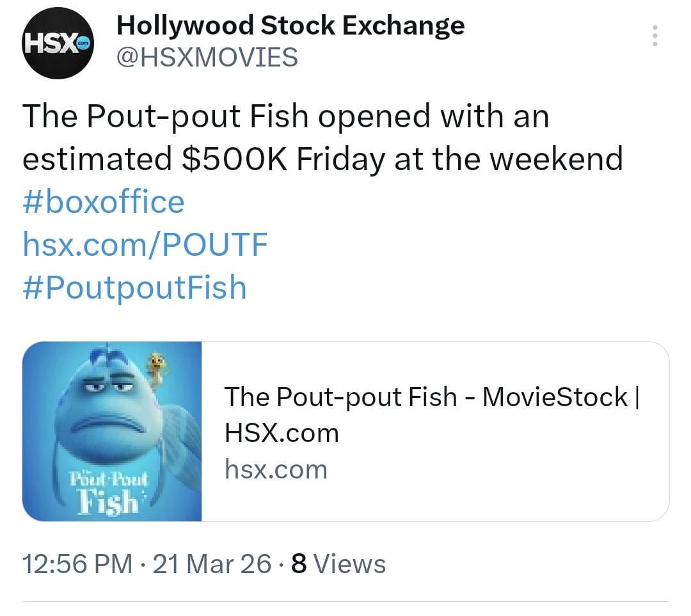This screenshot has width=691, height=616.
Task: Open the HSX profile avatar
Action: [59, 44]
